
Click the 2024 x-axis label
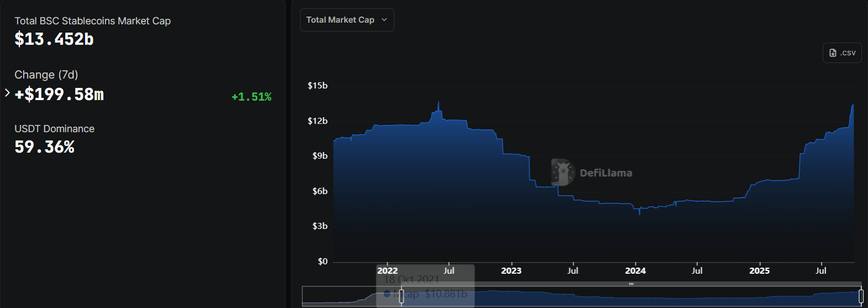[635, 271]
